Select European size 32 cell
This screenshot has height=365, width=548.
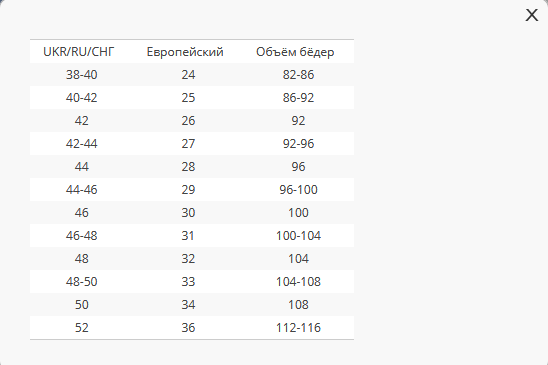188,259
